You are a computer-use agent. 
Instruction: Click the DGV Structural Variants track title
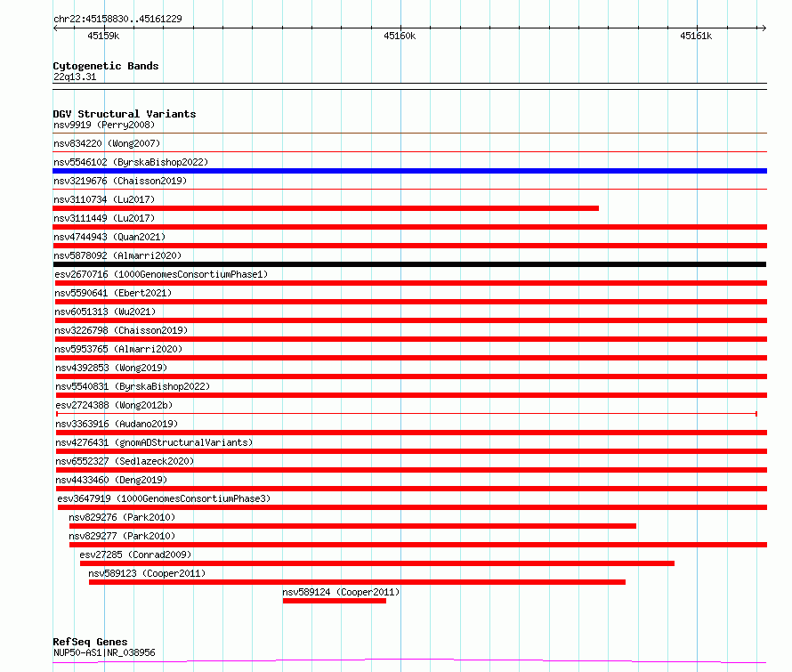pos(125,114)
